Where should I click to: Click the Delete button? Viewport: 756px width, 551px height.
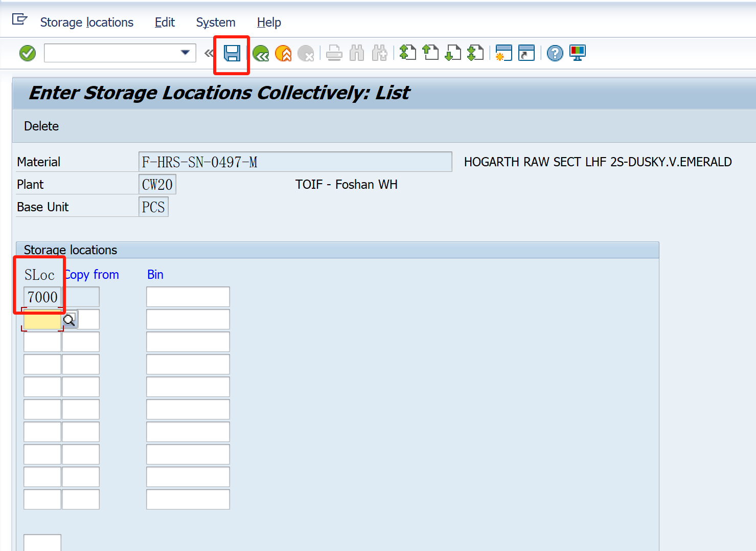(x=41, y=126)
